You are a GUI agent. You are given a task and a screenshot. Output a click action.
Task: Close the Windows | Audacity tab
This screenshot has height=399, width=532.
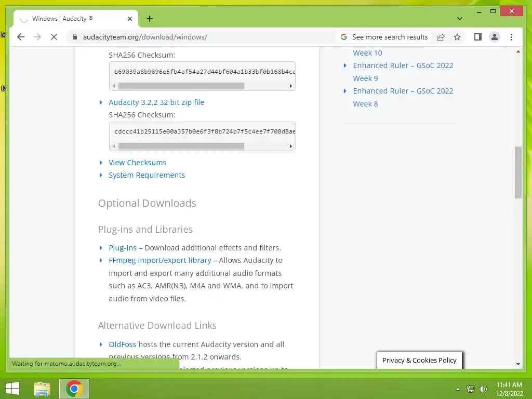click(129, 19)
